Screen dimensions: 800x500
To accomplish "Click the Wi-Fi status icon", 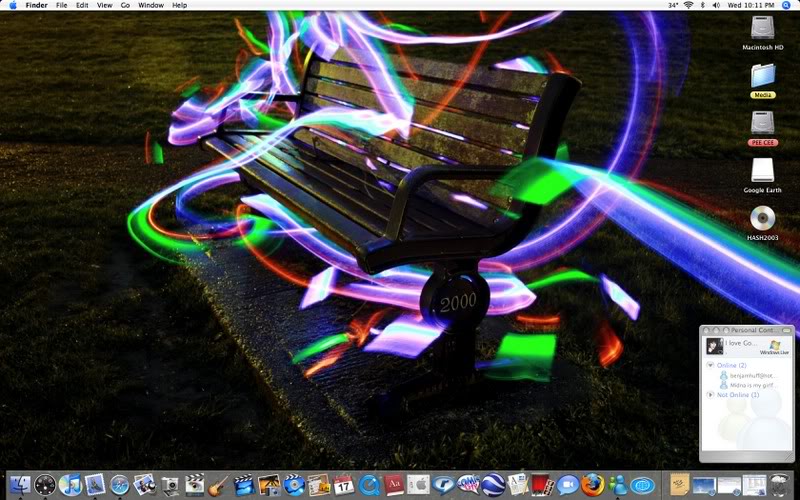I will point(688,5).
